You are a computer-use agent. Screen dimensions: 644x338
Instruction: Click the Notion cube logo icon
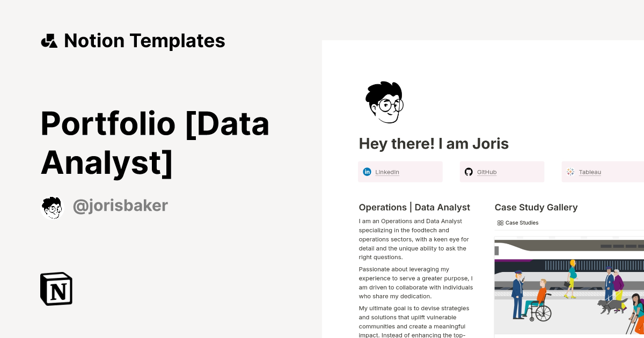coord(56,289)
